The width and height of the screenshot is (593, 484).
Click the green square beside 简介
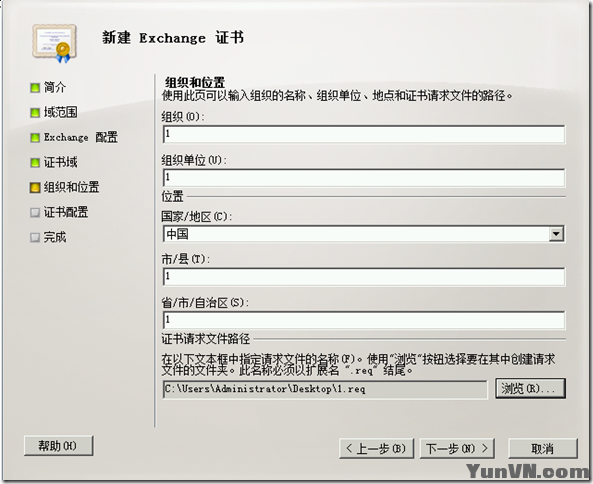[x=35, y=88]
